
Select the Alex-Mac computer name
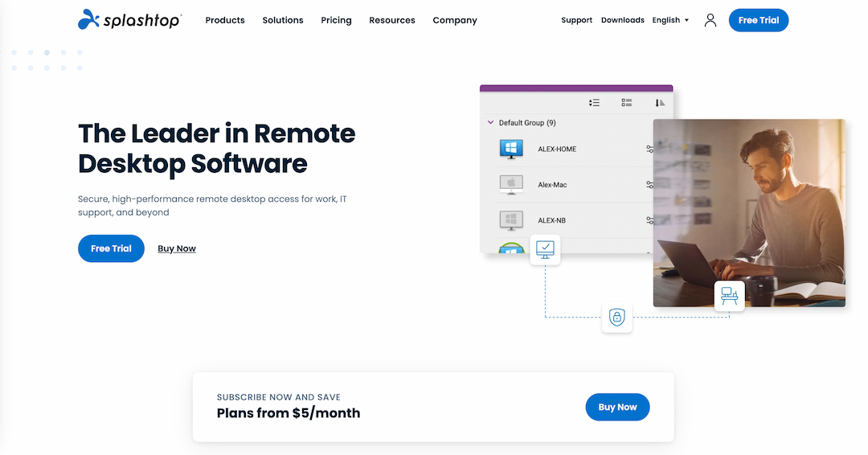pos(552,185)
